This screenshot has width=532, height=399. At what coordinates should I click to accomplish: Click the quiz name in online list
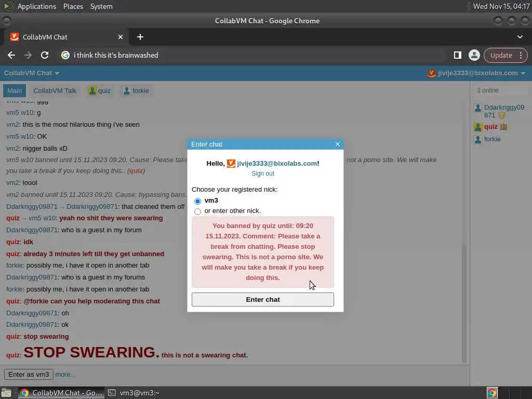click(490, 127)
